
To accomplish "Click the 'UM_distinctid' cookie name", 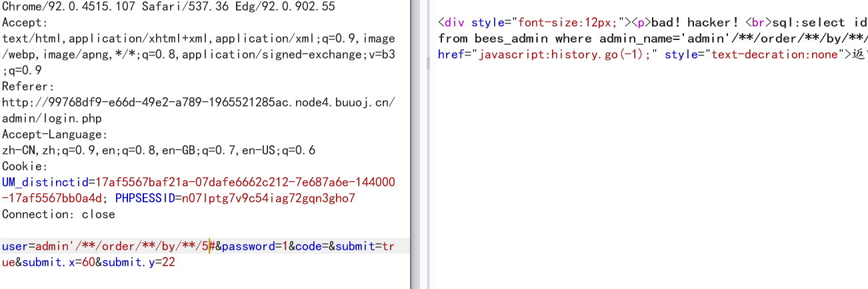I will pos(45,182).
